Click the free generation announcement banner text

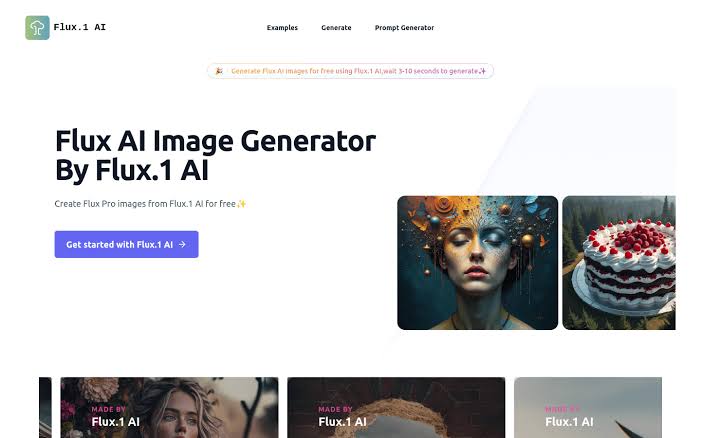click(x=355, y=71)
